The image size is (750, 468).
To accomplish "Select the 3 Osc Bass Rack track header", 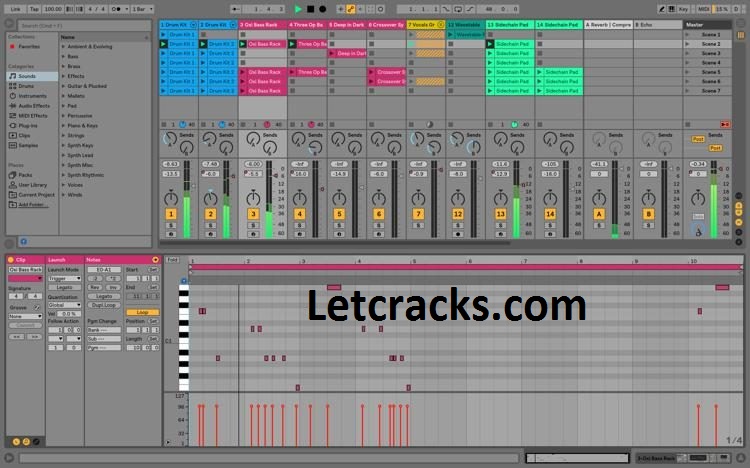I will point(263,24).
